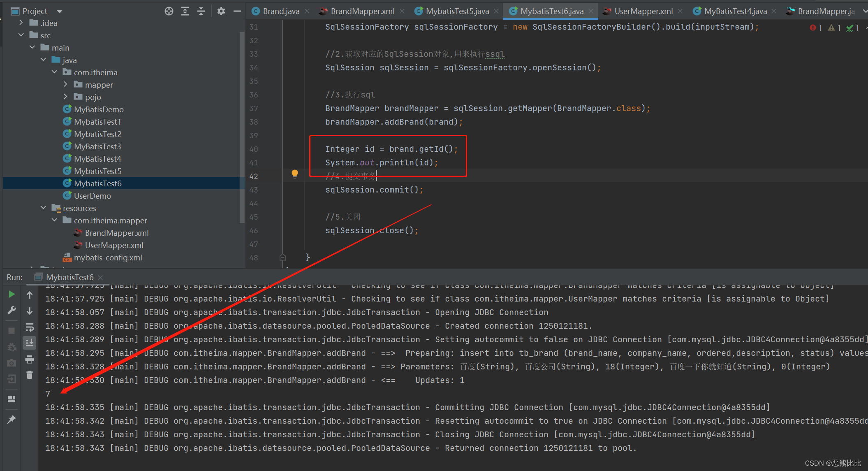Pin the Run tab with pin icon

12,420
